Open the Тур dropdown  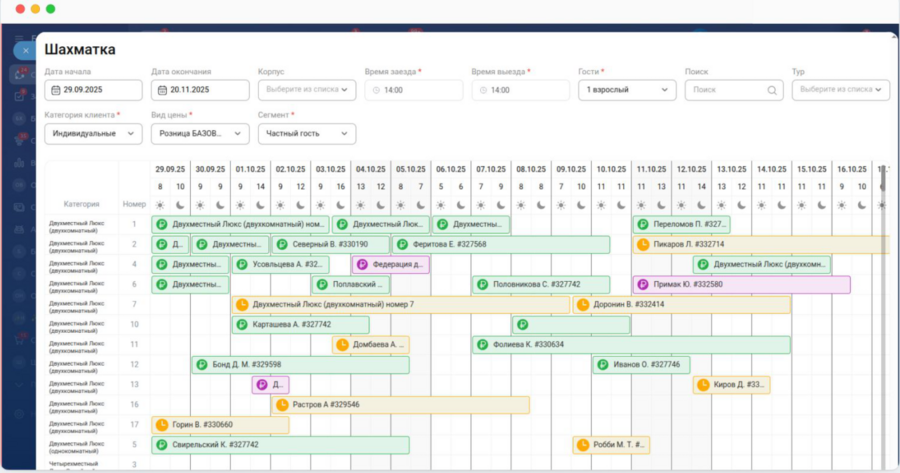pos(841,90)
